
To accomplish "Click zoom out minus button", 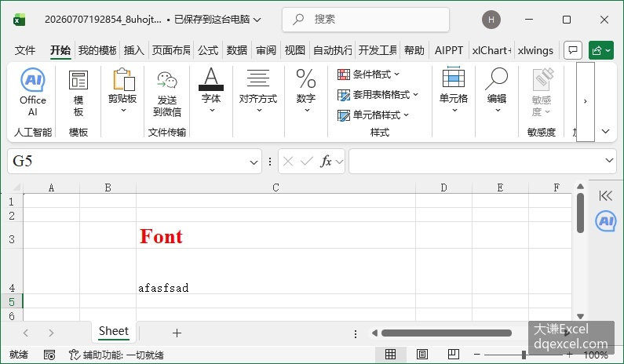I will click(x=476, y=354).
